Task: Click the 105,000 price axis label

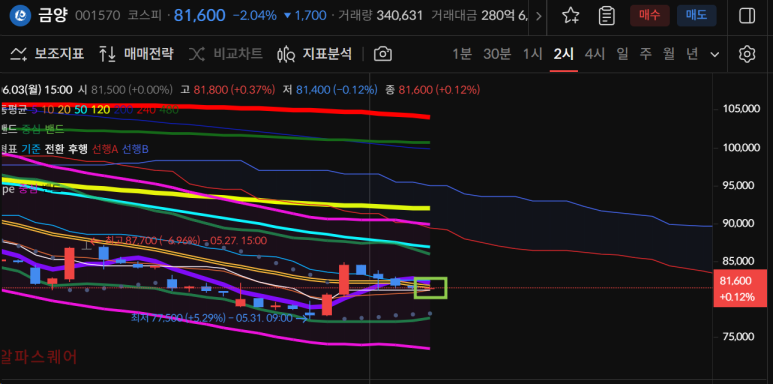Action: [740, 109]
